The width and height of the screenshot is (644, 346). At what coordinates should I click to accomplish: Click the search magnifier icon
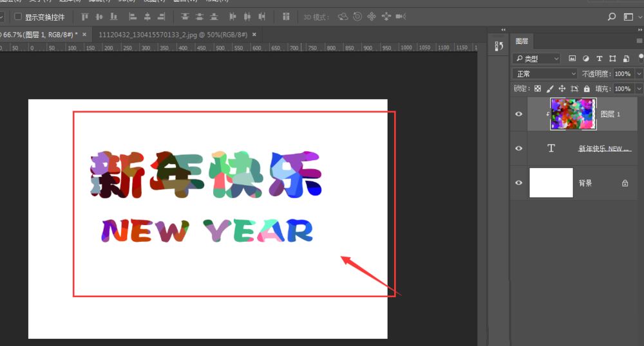(612, 17)
